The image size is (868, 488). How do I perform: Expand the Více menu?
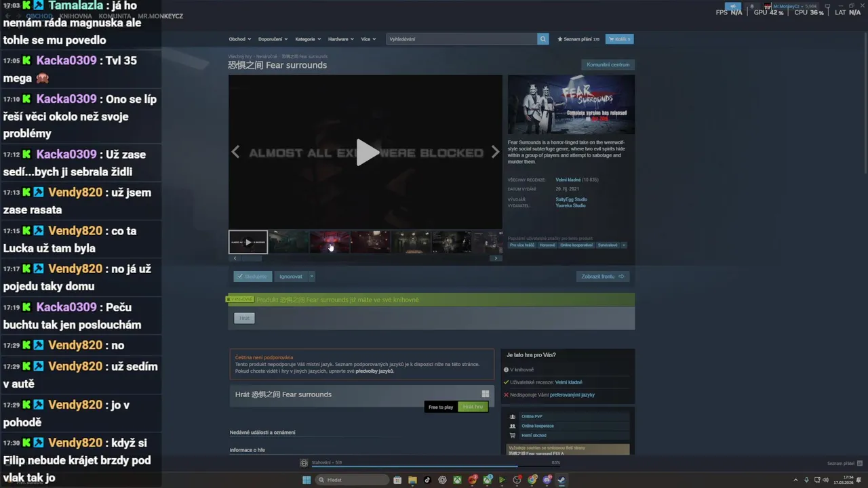tap(368, 39)
